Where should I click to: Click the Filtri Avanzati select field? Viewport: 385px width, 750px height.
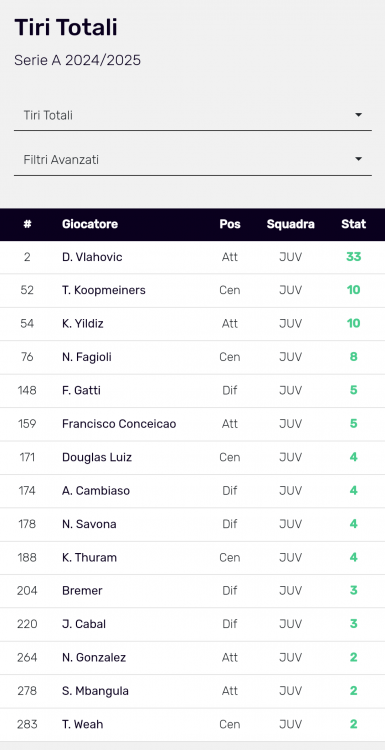click(193, 160)
